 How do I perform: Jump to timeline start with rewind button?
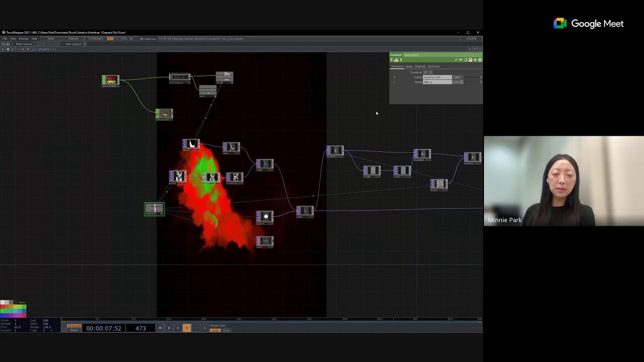pyautogui.click(x=160, y=328)
